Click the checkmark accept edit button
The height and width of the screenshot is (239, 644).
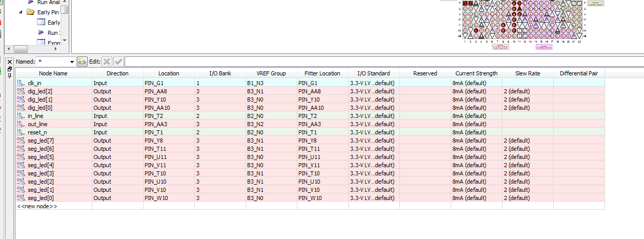coord(118,62)
